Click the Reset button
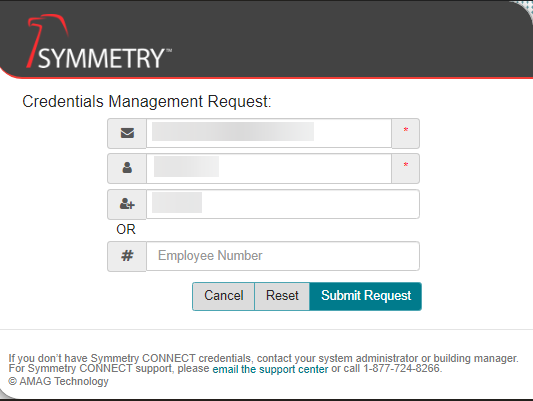This screenshot has width=533, height=401. pyautogui.click(x=282, y=296)
